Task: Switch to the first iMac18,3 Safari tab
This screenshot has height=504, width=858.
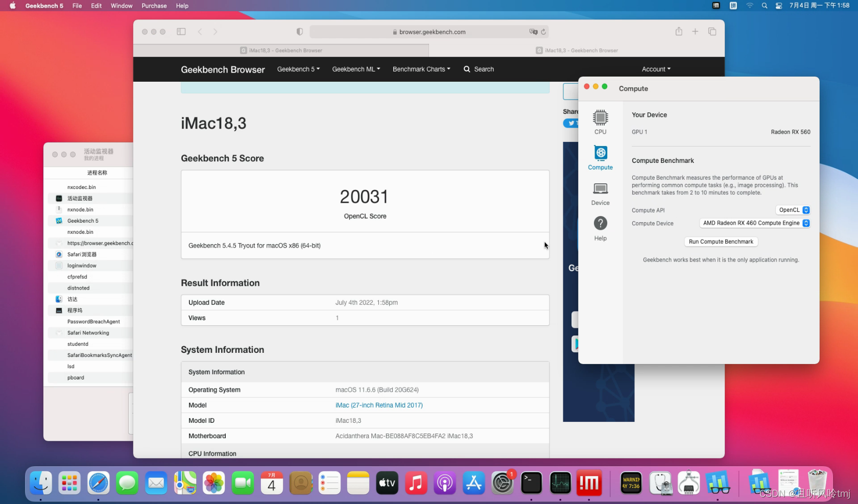Action: point(281,50)
